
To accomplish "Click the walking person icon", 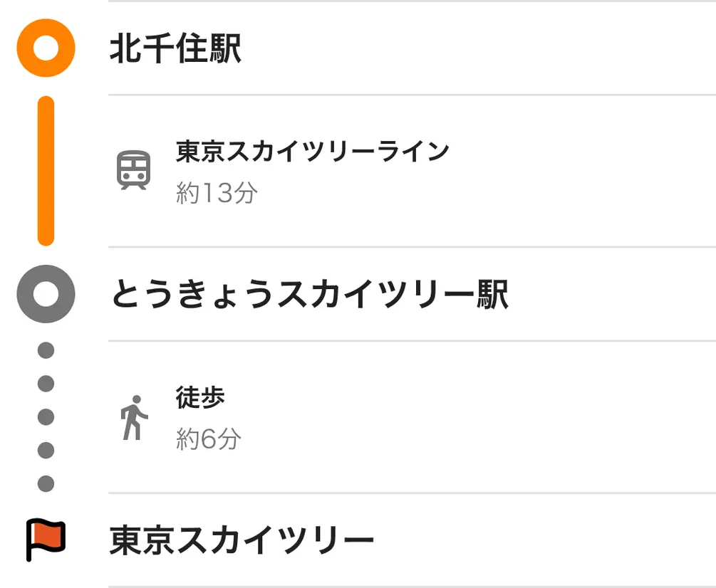I will click(134, 417).
